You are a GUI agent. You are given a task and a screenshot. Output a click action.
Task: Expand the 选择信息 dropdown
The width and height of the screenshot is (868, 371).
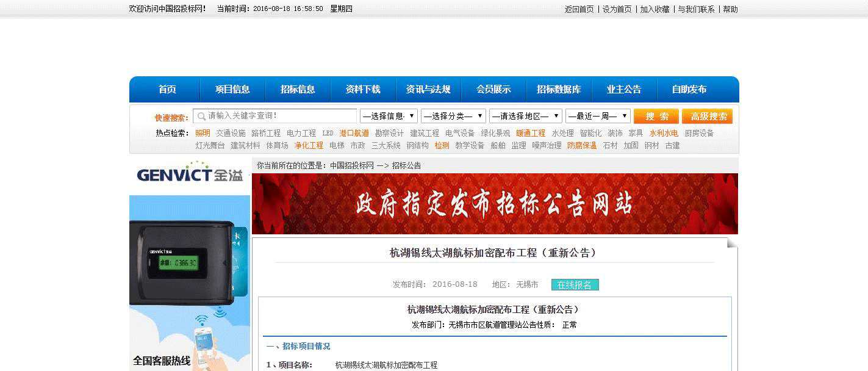click(x=389, y=116)
